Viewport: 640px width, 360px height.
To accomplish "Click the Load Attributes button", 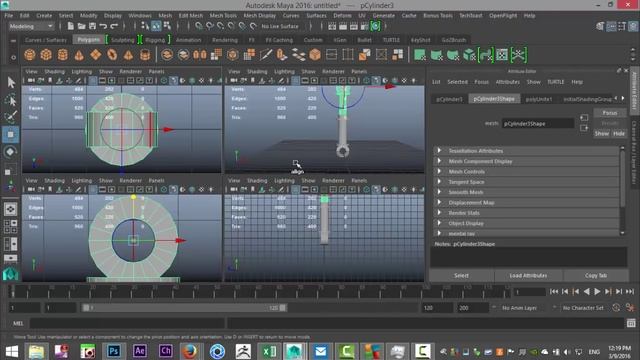I will (528, 276).
